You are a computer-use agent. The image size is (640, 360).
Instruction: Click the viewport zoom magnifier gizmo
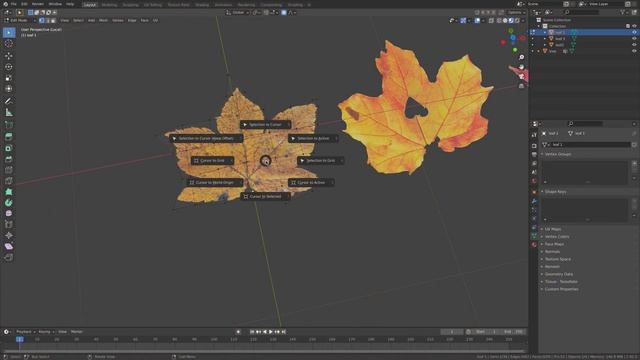coord(521,58)
